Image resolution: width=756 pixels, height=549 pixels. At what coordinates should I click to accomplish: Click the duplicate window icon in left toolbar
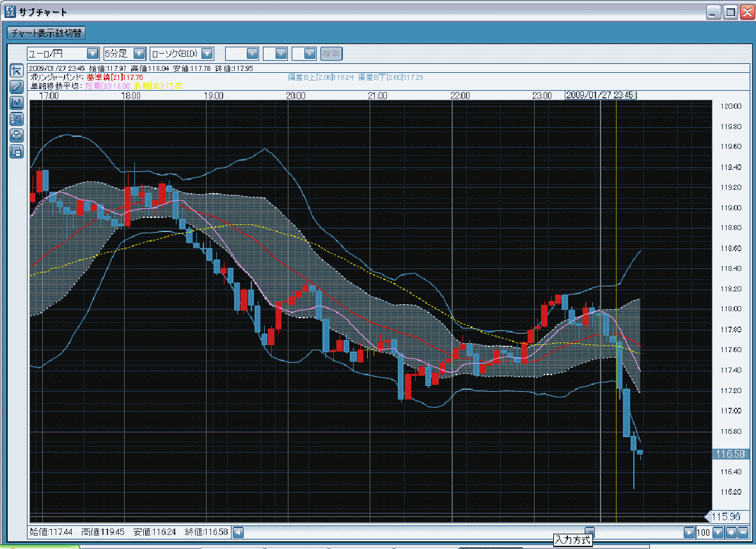tap(17, 151)
